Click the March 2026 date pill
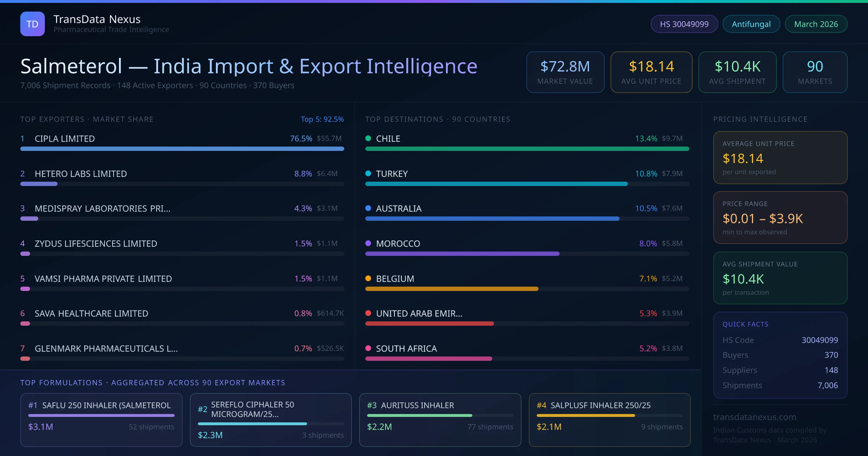This screenshot has height=456, width=868. pyautogui.click(x=816, y=24)
